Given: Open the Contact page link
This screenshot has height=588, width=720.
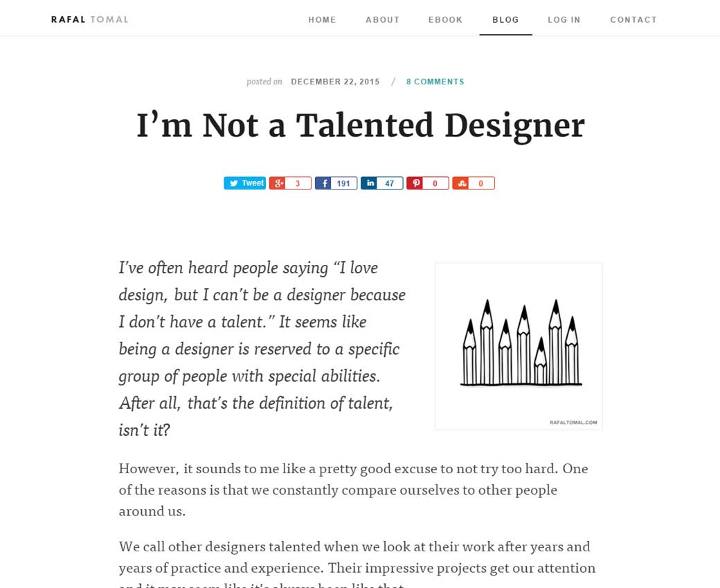Looking at the screenshot, I should (633, 20).
